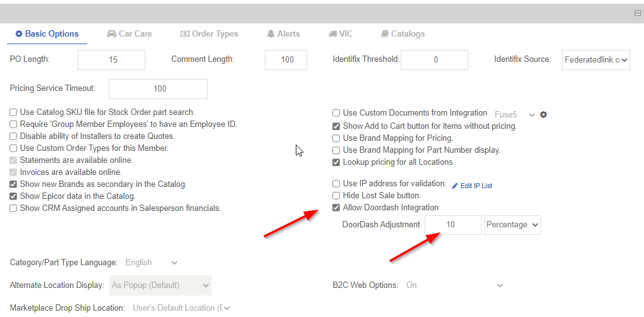Click the cash icon on Order Types tab
This screenshot has width=644, height=317.
click(x=185, y=33)
